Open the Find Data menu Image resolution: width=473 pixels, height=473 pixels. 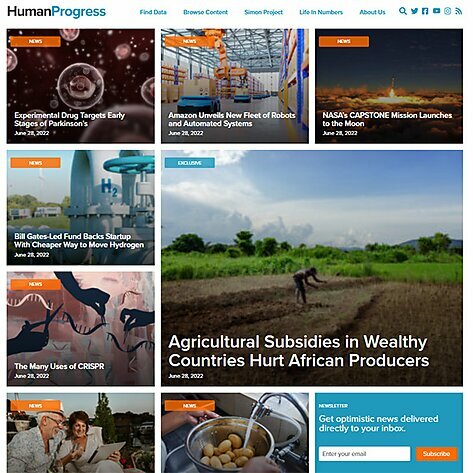pos(153,12)
